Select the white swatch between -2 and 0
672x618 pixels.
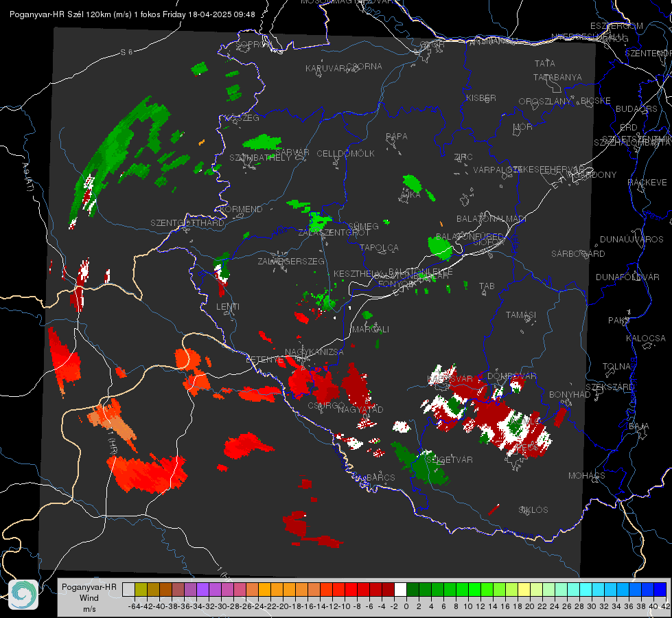(x=400, y=590)
